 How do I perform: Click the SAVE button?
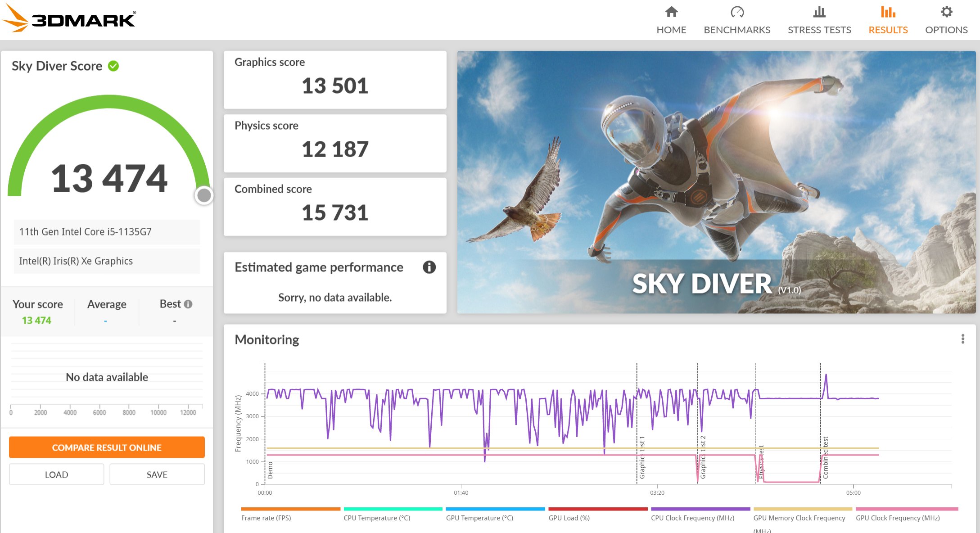point(157,474)
